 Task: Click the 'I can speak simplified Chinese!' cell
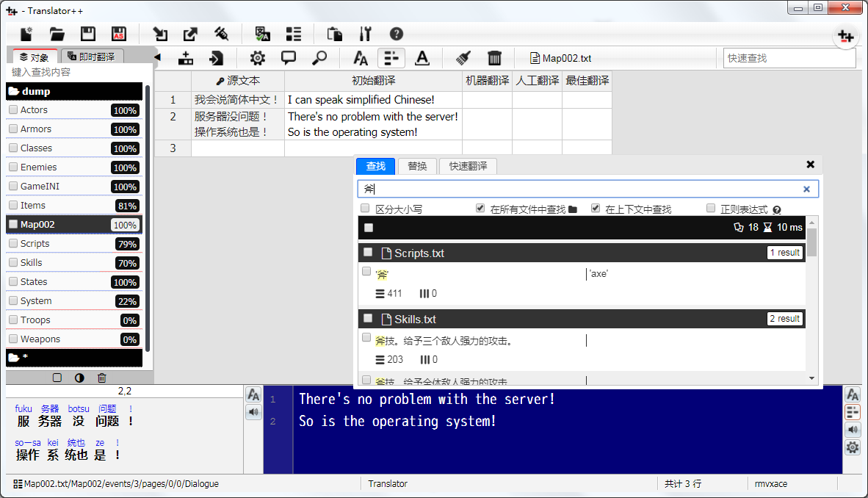click(x=374, y=100)
